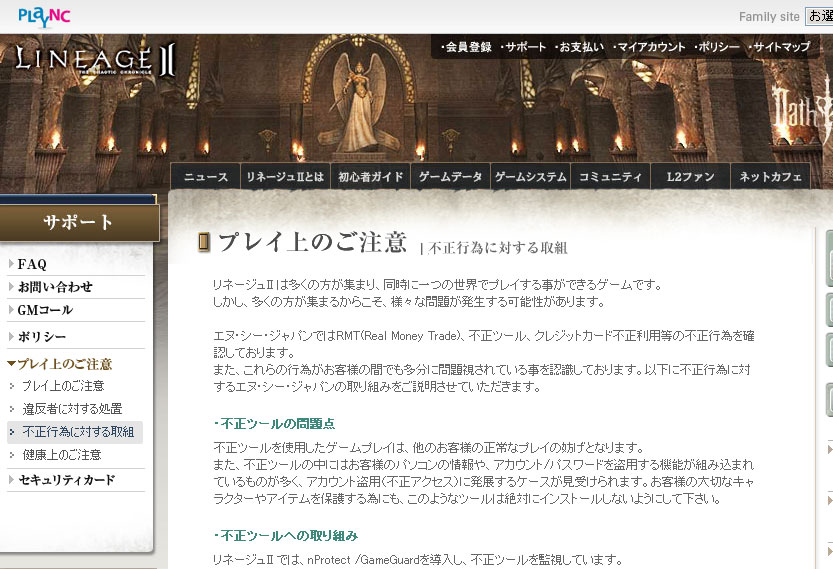Expand セキュリティカード sidebar item
The image size is (833, 569).
tap(66, 480)
